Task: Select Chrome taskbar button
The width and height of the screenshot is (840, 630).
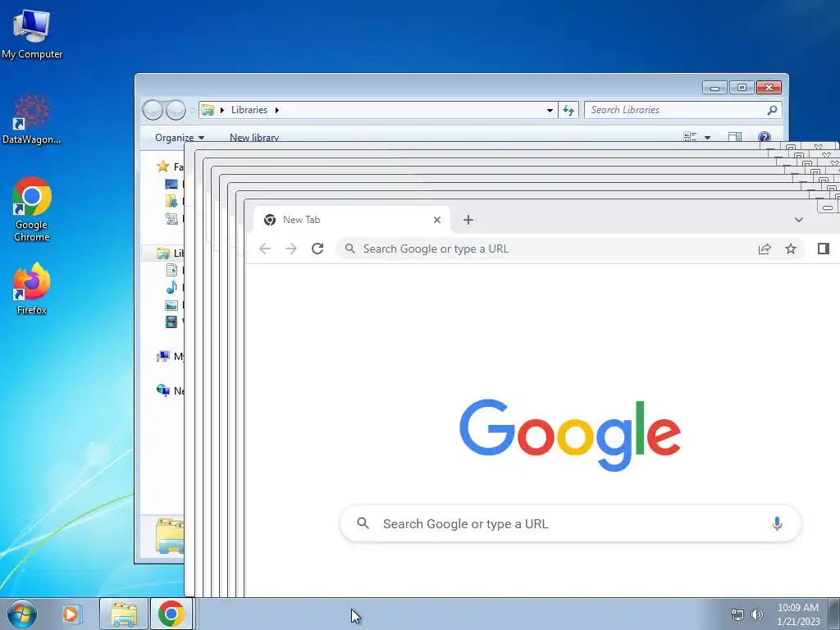Action: tap(171, 614)
